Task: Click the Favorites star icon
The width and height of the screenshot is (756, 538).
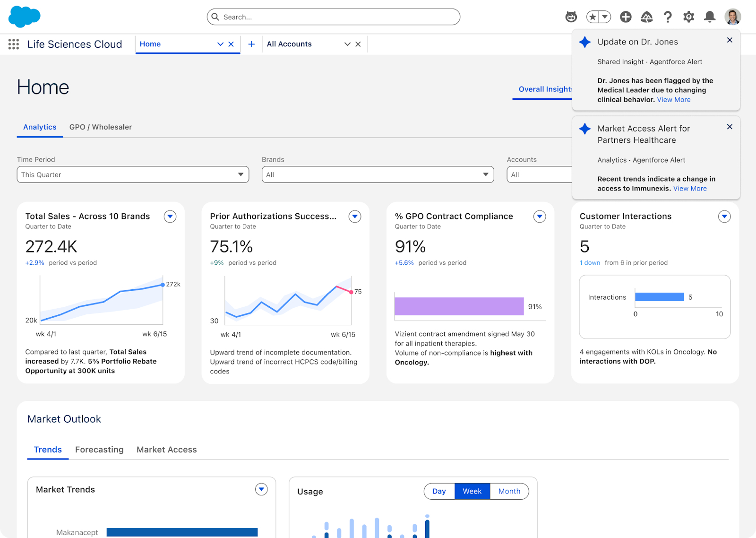Action: pos(593,17)
